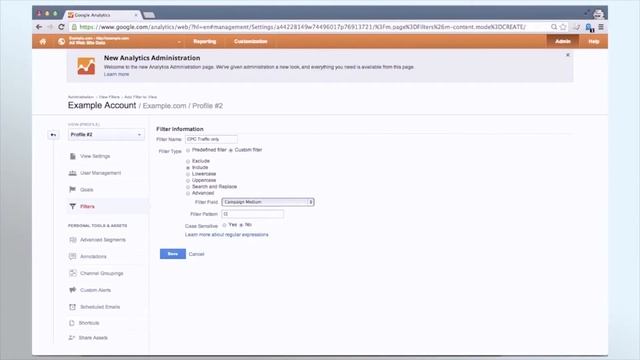
Task: Click the Filter Pattern input field
Action: coord(252,214)
